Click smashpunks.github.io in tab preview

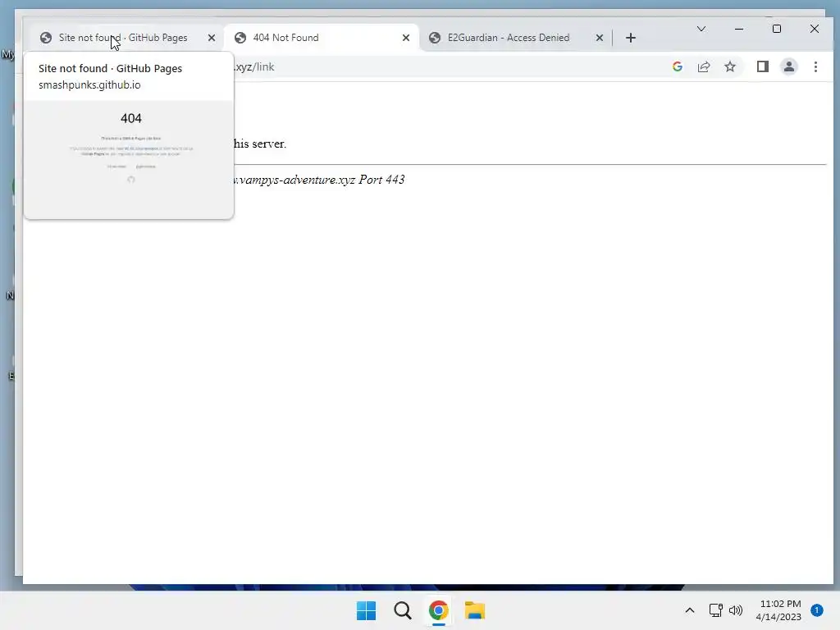point(89,84)
